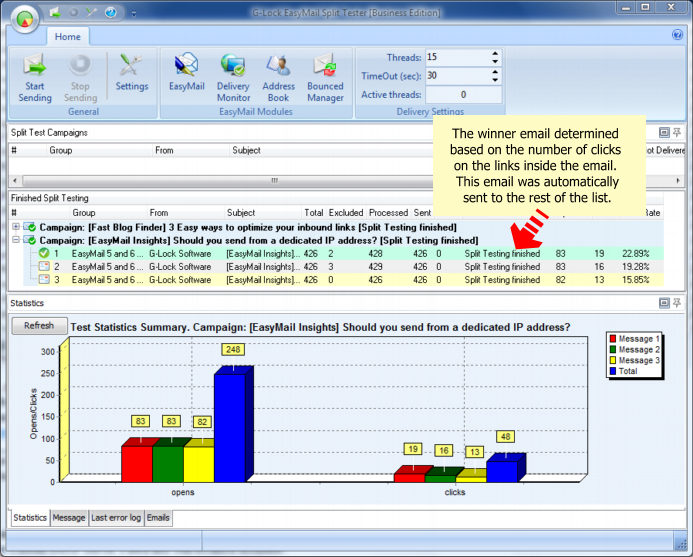Screen dimensions: 693x557
Task: Click the TimeOut (sec) value field
Action: (457, 76)
